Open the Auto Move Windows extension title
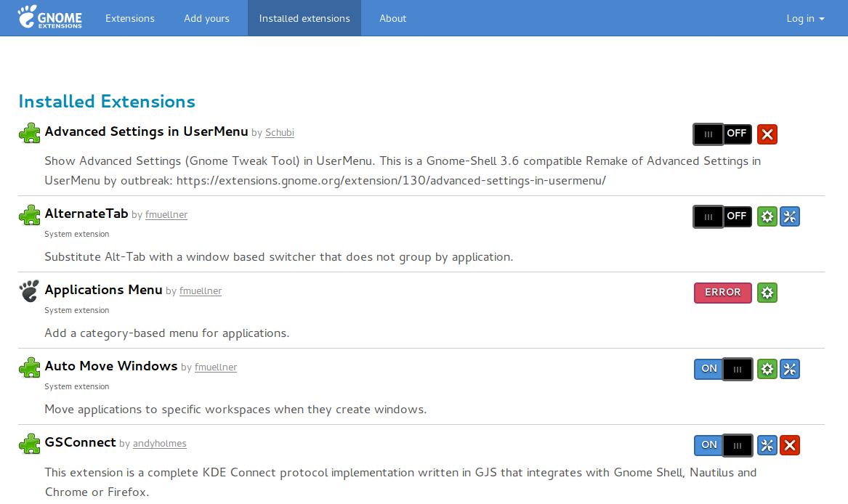This screenshot has height=504, width=848. click(x=111, y=366)
